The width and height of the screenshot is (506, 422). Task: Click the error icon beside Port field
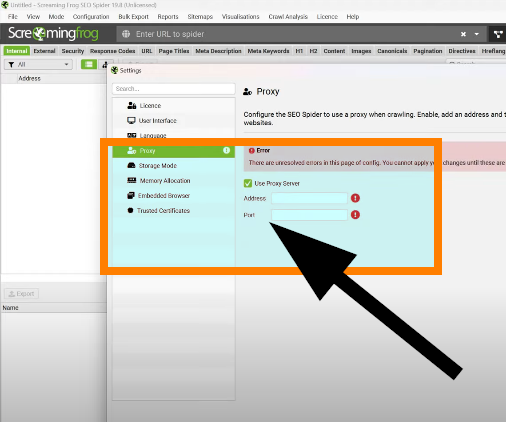coord(355,215)
